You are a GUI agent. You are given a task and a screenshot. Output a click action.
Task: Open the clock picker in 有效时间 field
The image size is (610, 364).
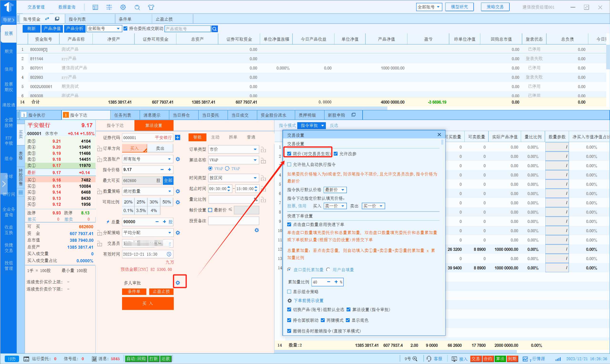click(169, 254)
